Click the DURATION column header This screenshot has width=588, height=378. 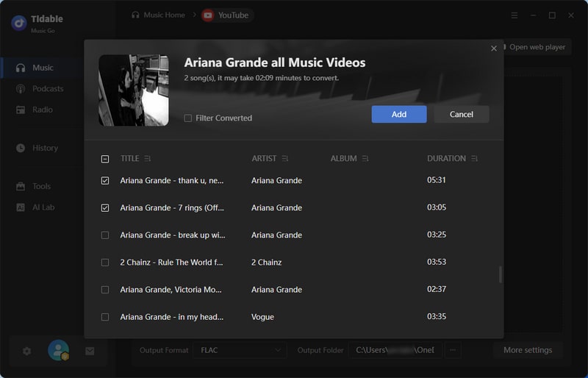coord(446,159)
